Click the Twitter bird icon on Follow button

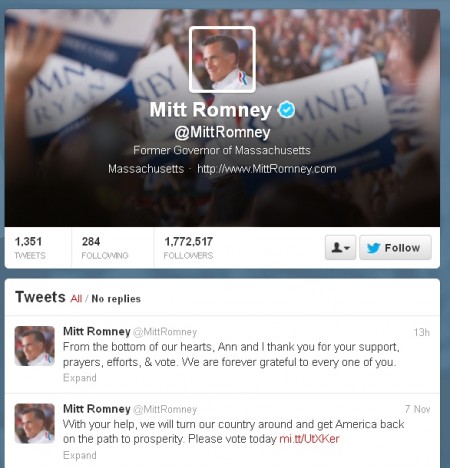[x=374, y=248]
